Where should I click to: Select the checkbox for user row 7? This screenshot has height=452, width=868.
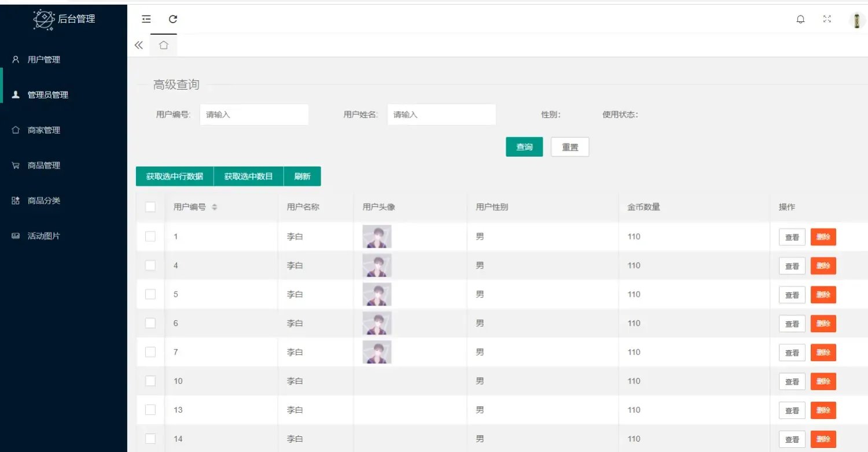pos(150,352)
